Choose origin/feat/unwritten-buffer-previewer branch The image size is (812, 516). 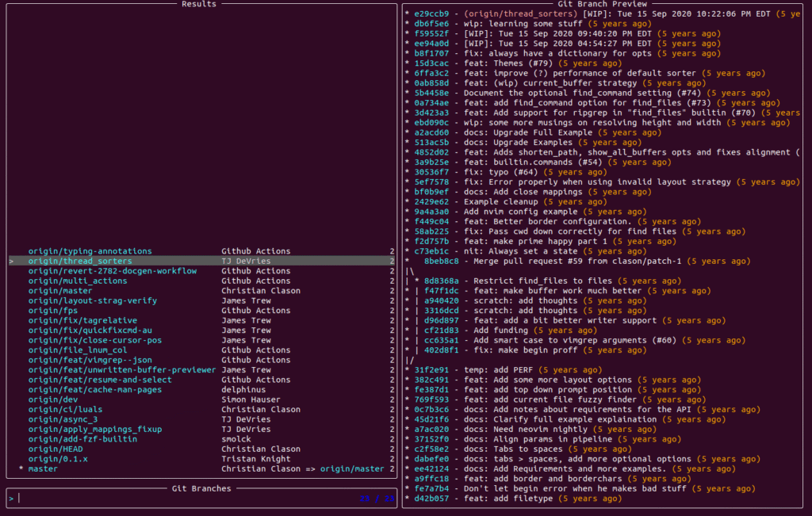coord(121,370)
